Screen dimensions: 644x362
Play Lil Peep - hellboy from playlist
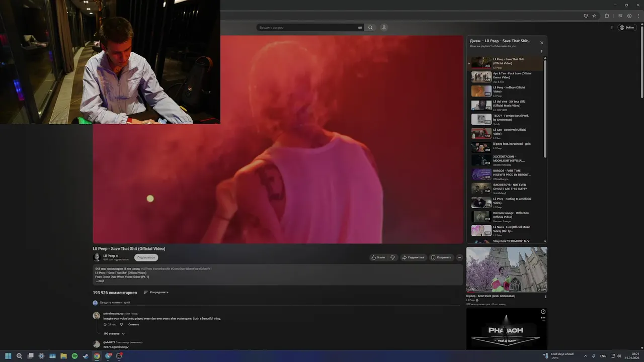point(506,91)
